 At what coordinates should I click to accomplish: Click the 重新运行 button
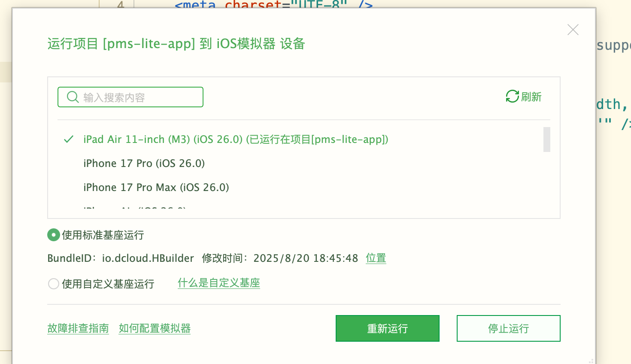point(388,328)
